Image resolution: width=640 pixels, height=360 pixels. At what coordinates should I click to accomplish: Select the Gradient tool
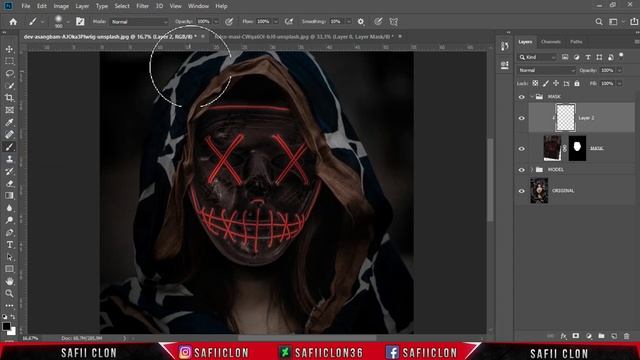point(9,196)
